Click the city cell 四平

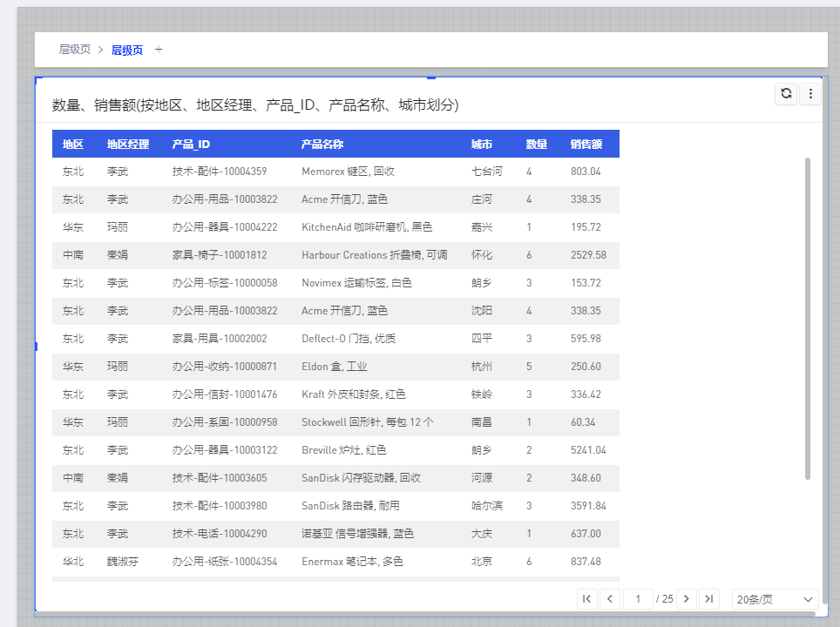point(482,339)
